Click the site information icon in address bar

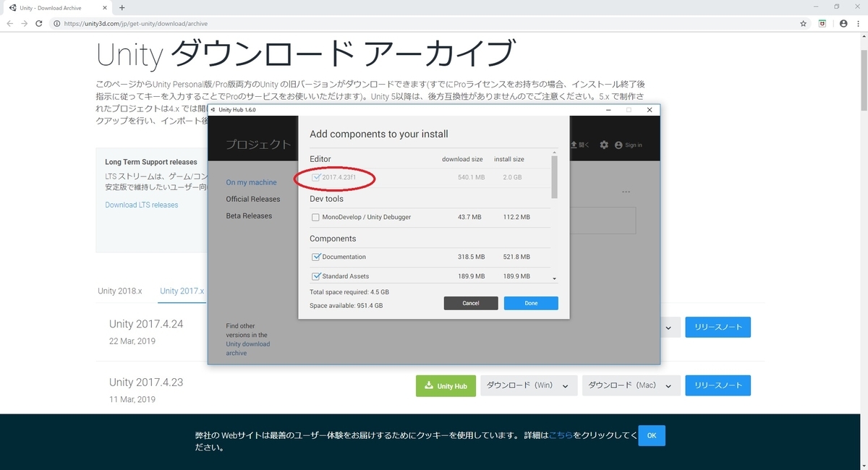coord(57,23)
